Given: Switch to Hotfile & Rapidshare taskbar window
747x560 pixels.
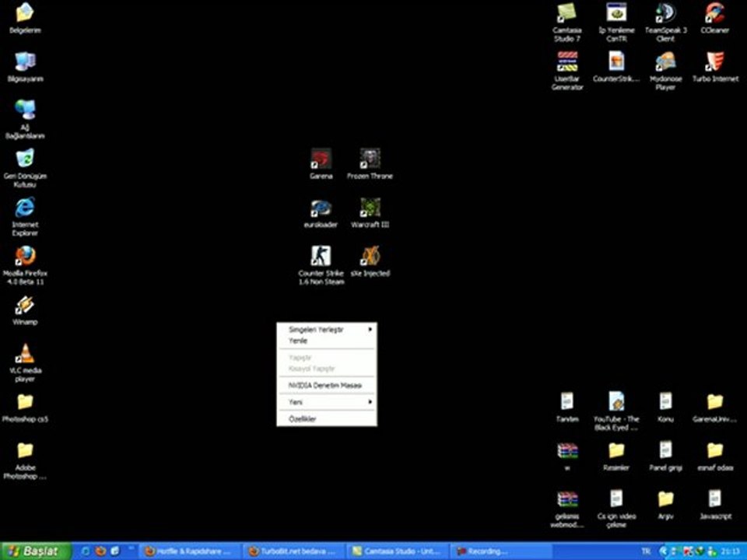Looking at the screenshot, I should (188, 551).
